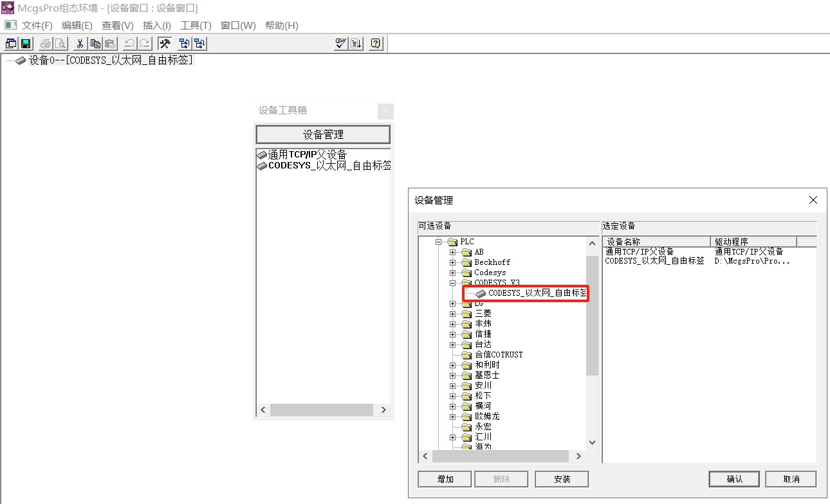Click the second tree-structure toolbar icon
The height and width of the screenshot is (504, 830).
[200, 44]
